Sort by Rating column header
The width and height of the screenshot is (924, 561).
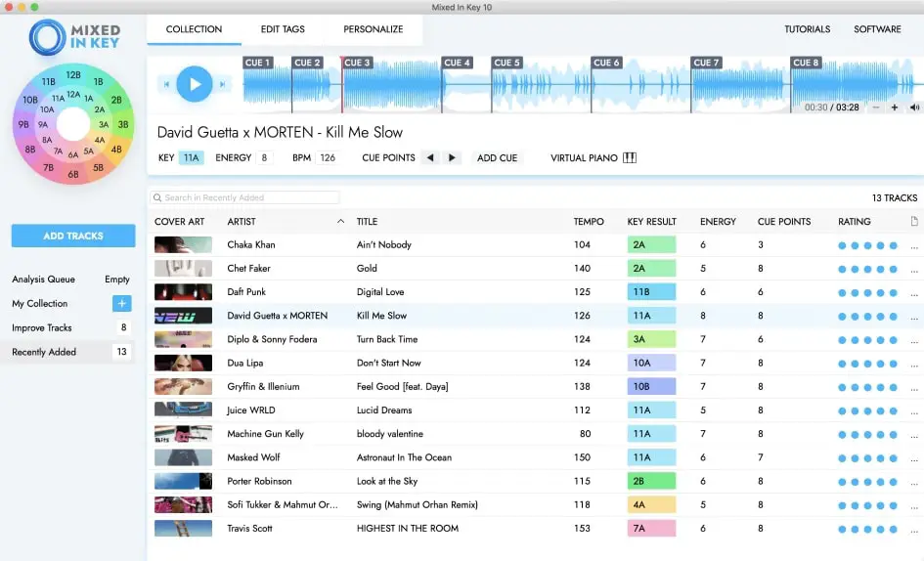click(x=854, y=222)
